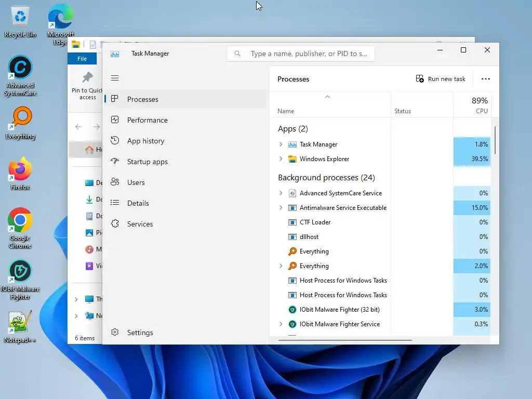The image size is (532, 399).
Task: Click the search magnifier icon
Action: tap(237, 54)
